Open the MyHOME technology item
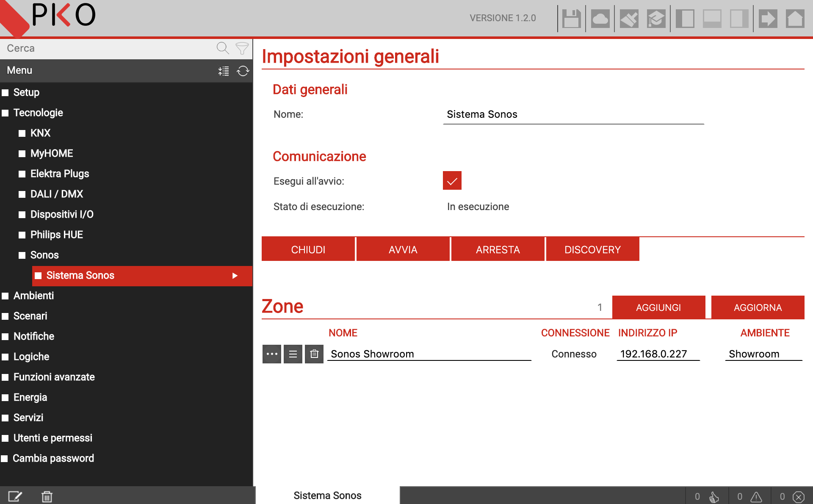The height and width of the screenshot is (504, 813). 52,153
